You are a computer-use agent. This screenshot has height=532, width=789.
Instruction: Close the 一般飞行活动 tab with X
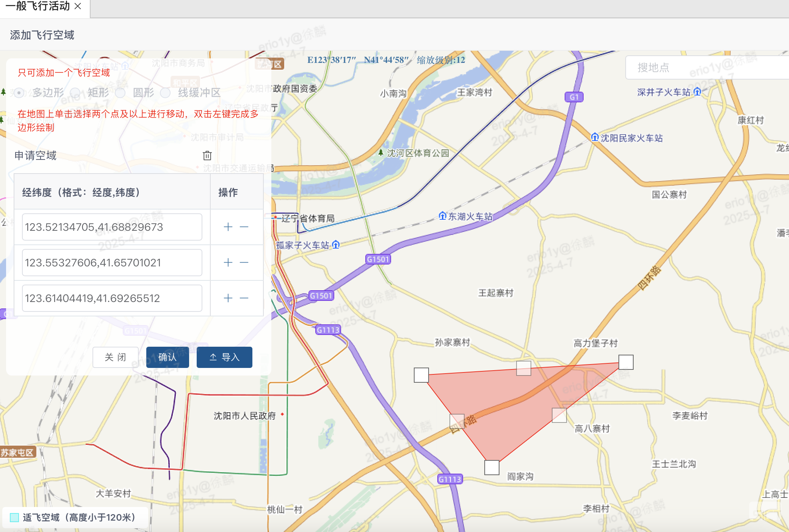pos(78,6)
